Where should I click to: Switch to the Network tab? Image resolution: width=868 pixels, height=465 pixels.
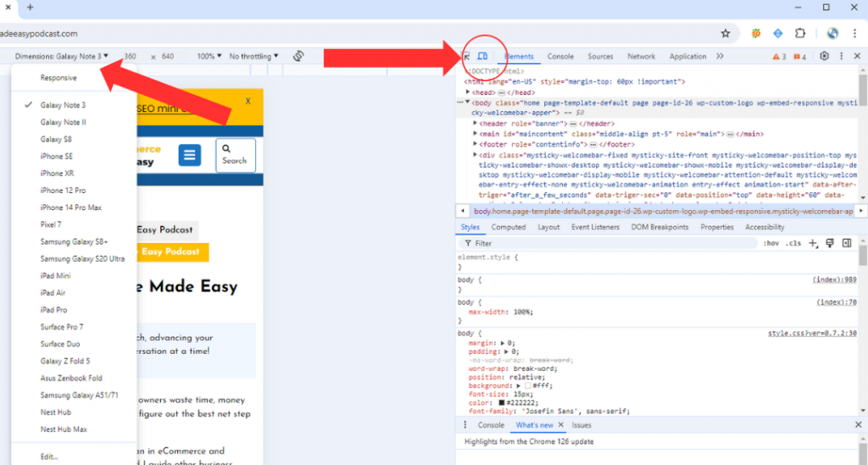pos(641,57)
